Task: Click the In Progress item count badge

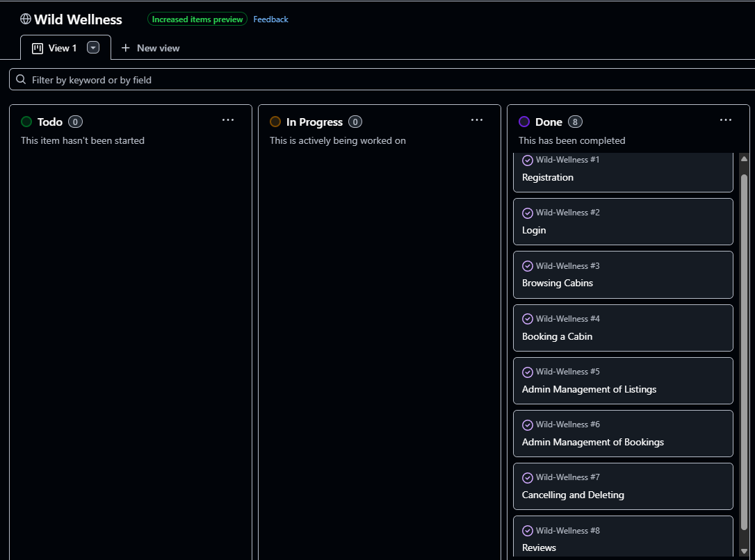Action: point(355,122)
